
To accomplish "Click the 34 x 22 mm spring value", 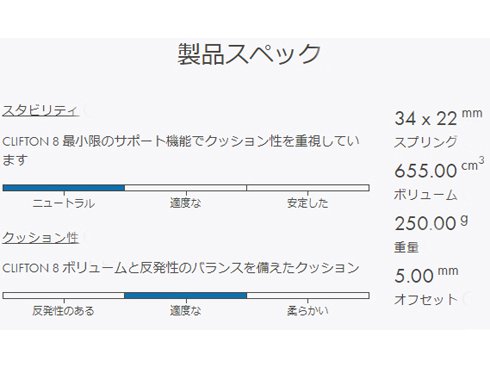I will [438, 118].
